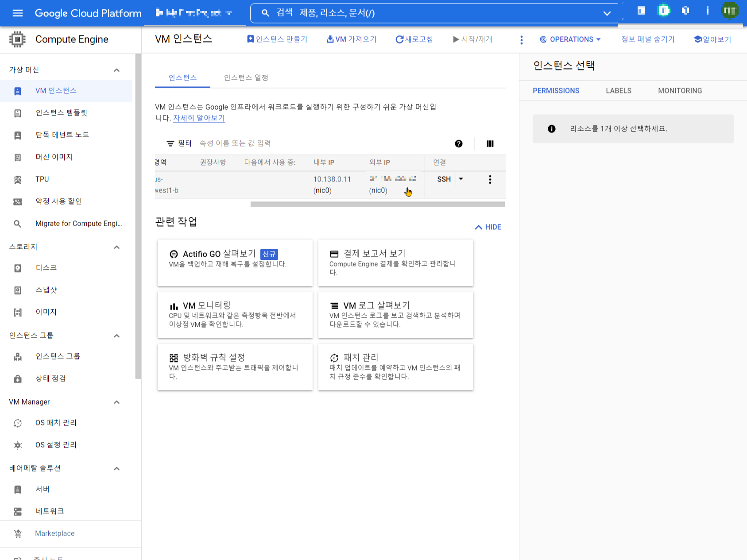The width and height of the screenshot is (747, 560).
Task: Click the Marketplace cart icon
Action: point(18,534)
